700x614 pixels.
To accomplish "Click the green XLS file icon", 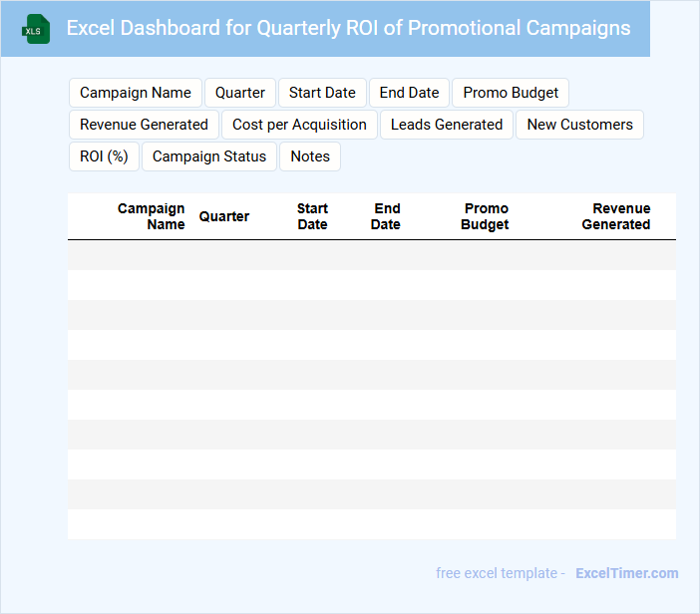I will tap(37, 29).
